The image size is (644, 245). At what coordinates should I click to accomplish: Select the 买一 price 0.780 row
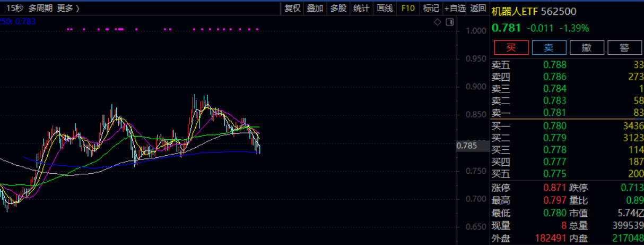554,126
